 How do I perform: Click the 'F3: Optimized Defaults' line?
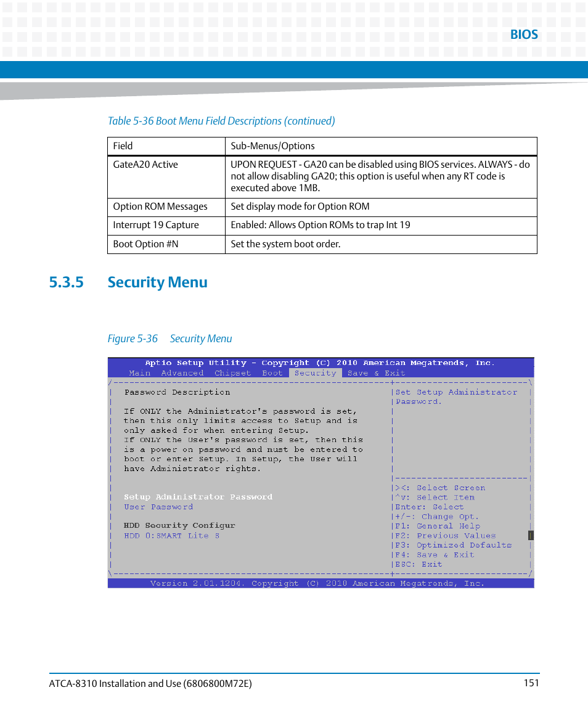click(x=454, y=545)
